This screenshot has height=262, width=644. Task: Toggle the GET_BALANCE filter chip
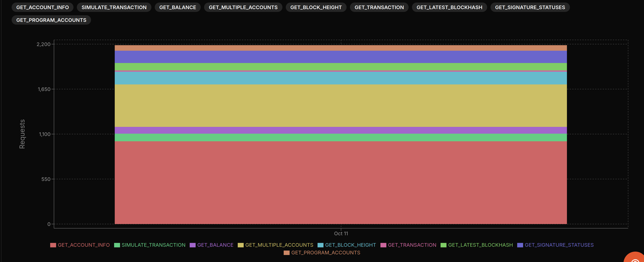click(177, 7)
